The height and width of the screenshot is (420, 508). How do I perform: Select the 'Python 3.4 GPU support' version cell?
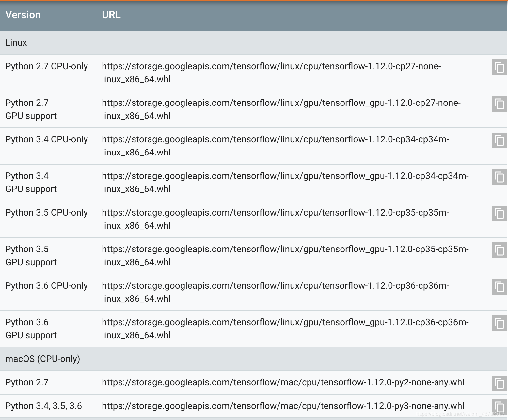coord(31,182)
